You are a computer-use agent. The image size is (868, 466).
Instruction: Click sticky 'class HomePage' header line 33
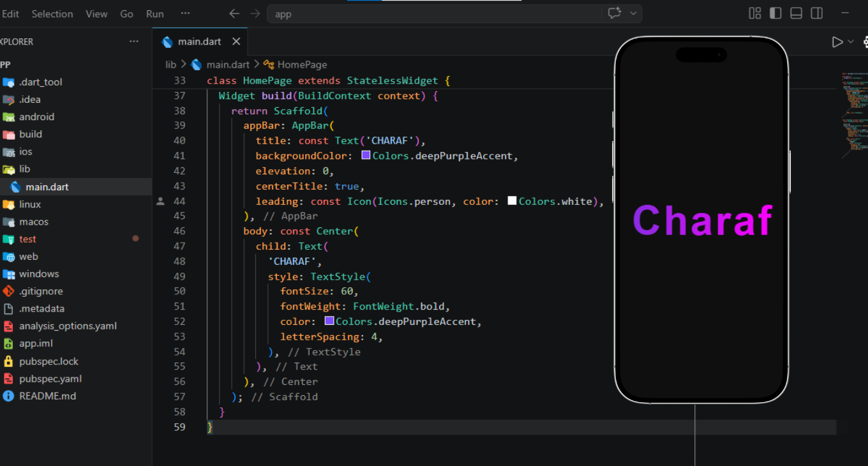329,80
